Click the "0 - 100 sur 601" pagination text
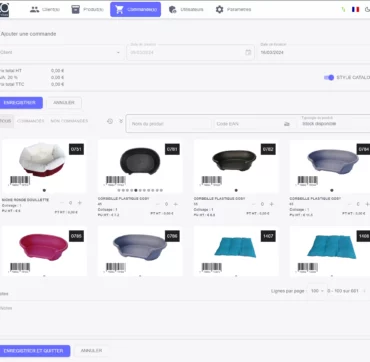 tap(343, 291)
